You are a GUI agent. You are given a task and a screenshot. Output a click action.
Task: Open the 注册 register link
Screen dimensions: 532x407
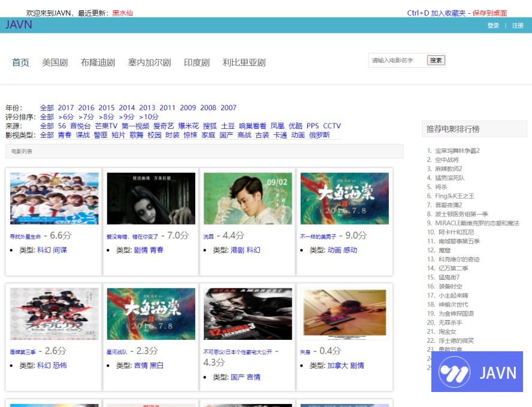coord(518,25)
